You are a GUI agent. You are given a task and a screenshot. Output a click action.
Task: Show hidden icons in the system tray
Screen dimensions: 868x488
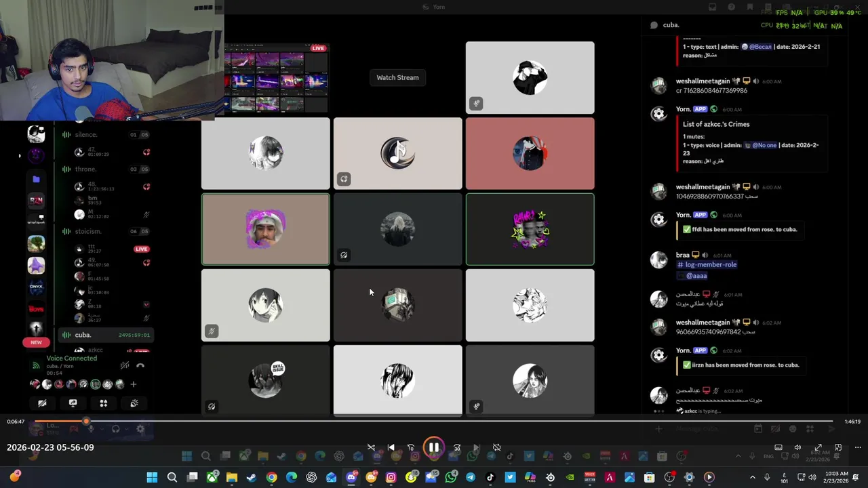pyautogui.click(x=752, y=478)
